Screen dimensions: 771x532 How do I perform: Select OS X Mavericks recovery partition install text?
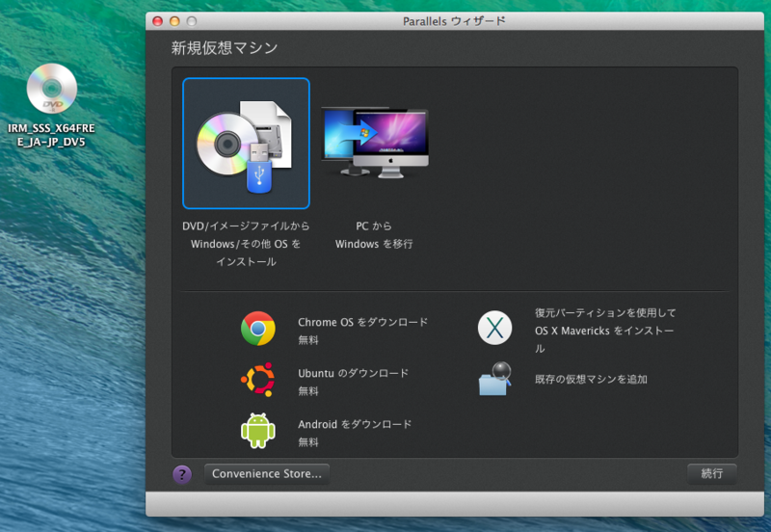pos(605,331)
